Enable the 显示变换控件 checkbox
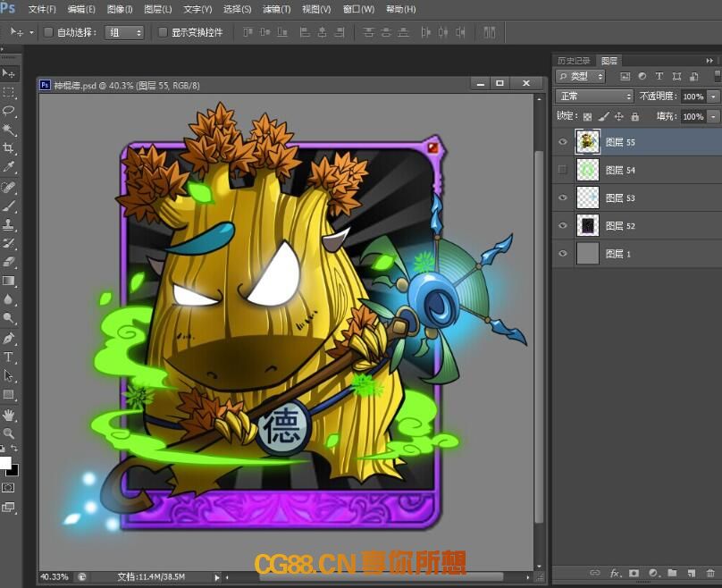Image resolution: width=722 pixels, height=588 pixels. tap(162, 32)
